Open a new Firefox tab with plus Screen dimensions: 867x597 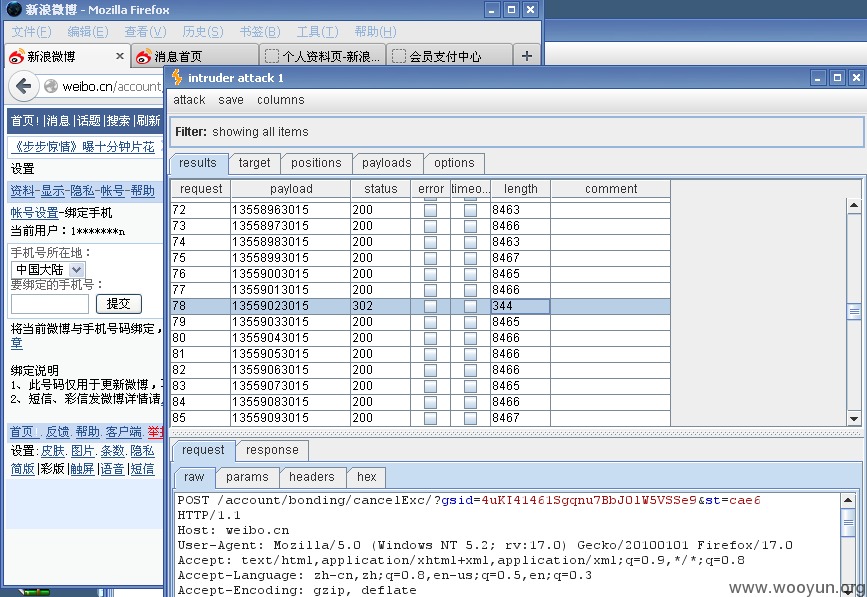(x=526, y=56)
